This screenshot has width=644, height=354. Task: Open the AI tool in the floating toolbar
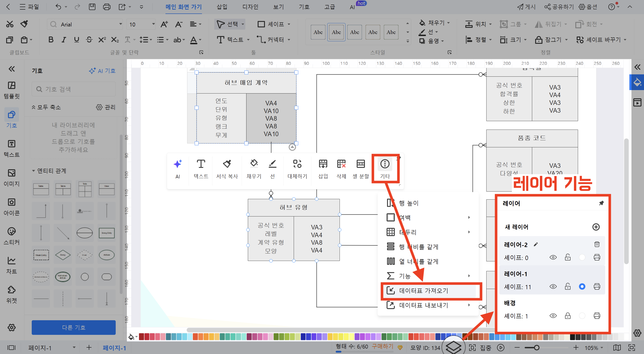[x=178, y=169]
